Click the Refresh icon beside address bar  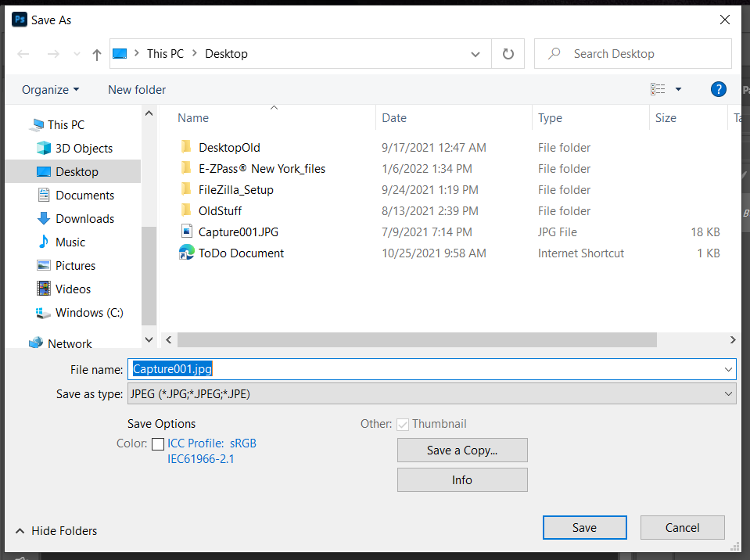[508, 54]
